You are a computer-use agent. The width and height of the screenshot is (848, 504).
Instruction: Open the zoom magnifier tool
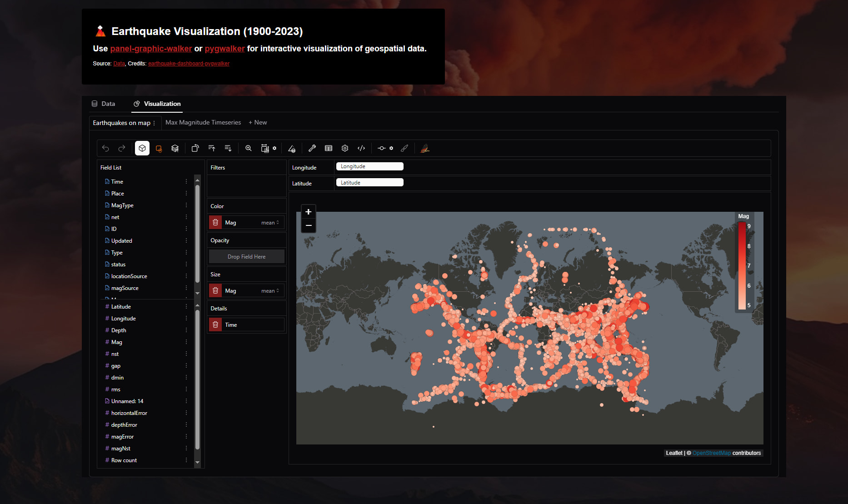248,148
